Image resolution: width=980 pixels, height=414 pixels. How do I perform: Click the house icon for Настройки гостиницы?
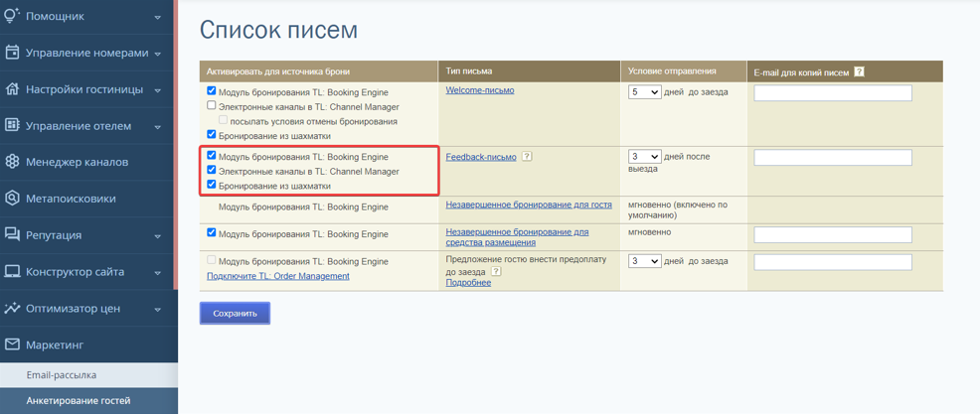click(x=13, y=89)
